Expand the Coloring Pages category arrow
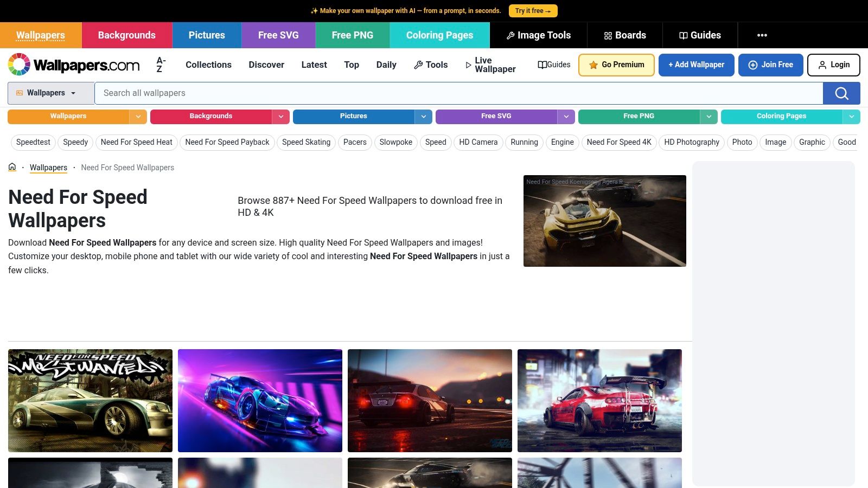Screen dimensions: 868x488 [x=851, y=117]
